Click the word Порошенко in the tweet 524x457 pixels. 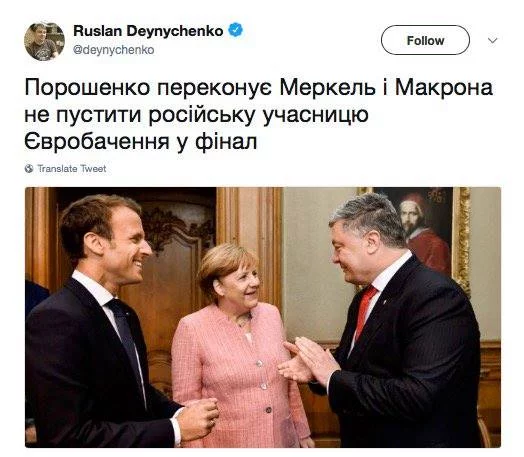coord(88,88)
